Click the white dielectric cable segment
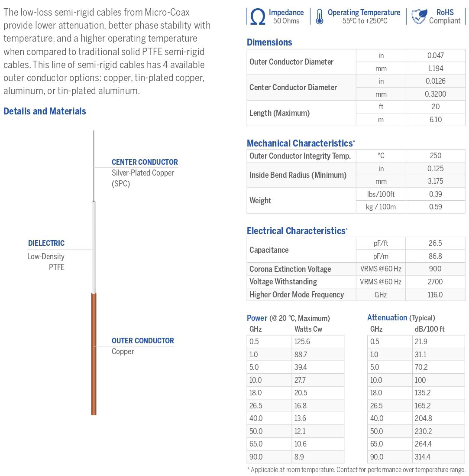Screen dimensions: 469x476 [94, 246]
